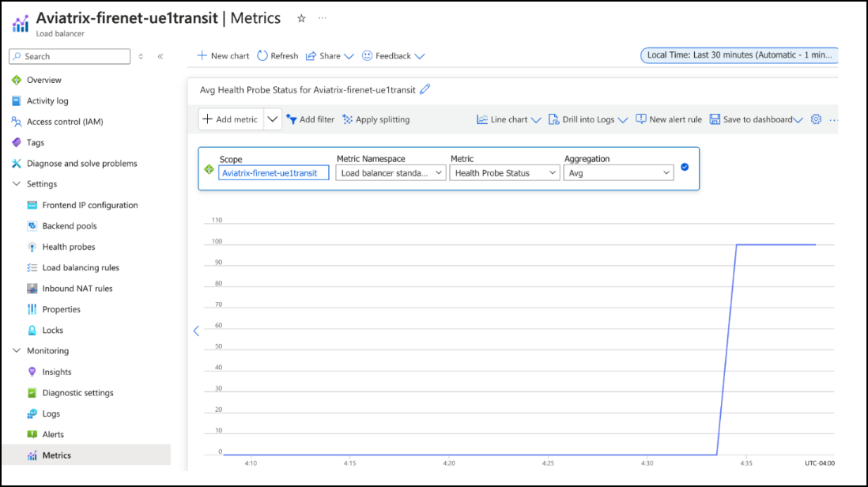The height and width of the screenshot is (487, 868).
Task: Click the favorite star icon beside title
Action: point(301,18)
